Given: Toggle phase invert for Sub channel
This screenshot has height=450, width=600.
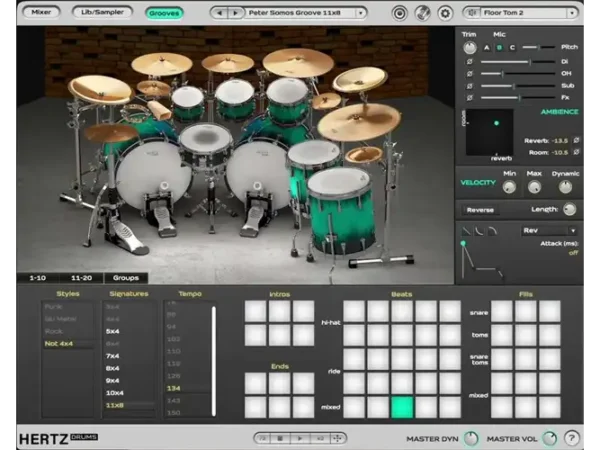Looking at the screenshot, I should tap(470, 86).
